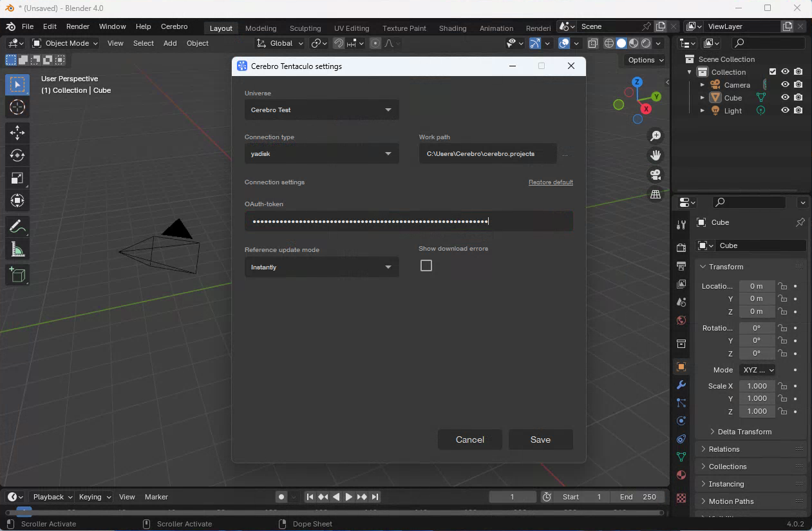
Task: Toggle the viewport camera view icon
Action: tap(656, 175)
